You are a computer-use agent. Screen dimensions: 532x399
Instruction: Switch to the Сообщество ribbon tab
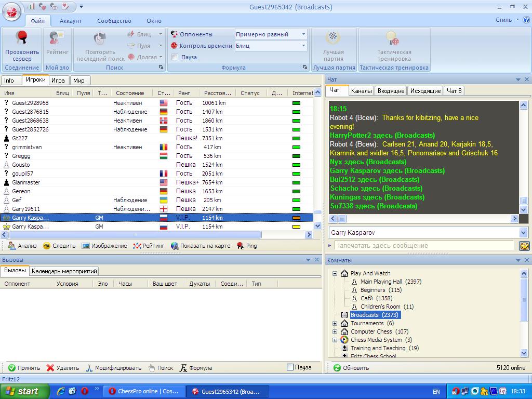click(x=114, y=21)
